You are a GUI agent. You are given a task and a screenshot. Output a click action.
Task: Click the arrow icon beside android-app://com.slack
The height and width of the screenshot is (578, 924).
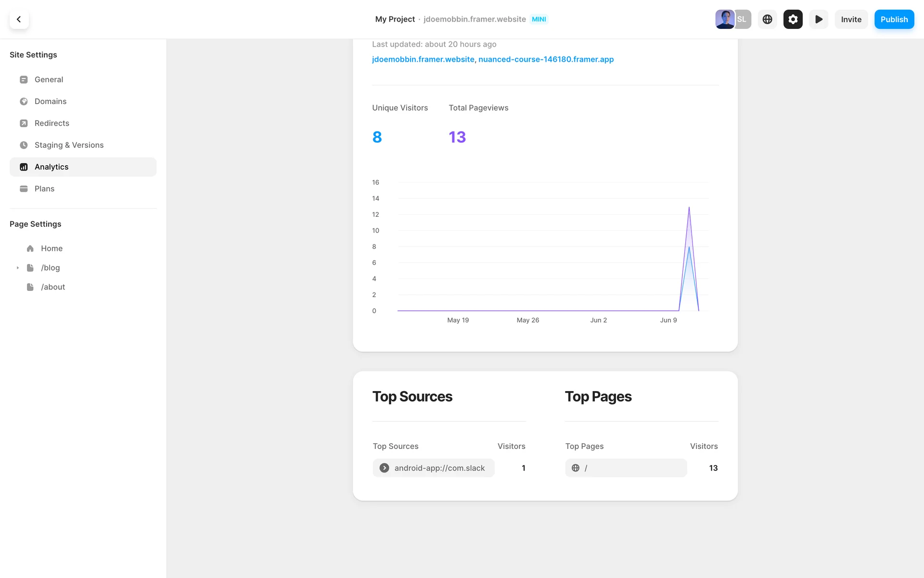point(384,468)
